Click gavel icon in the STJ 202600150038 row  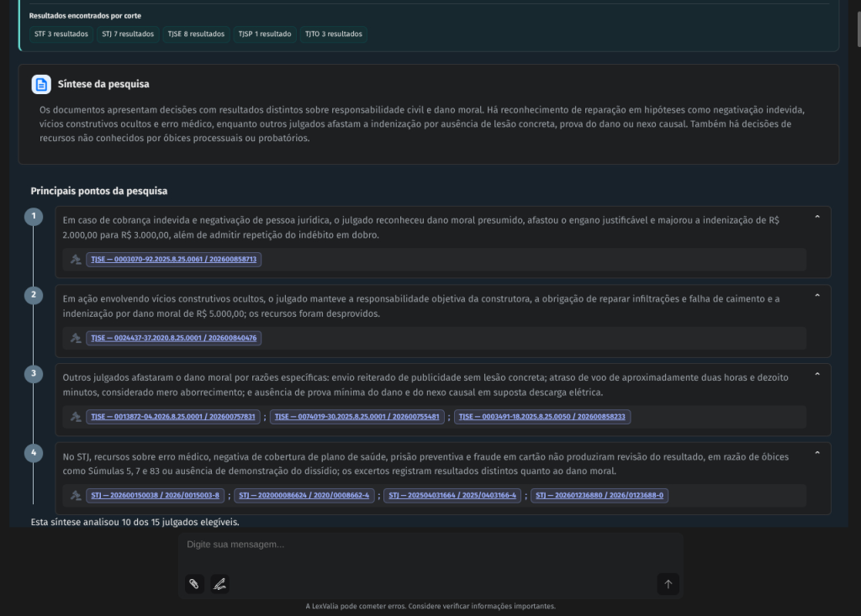76,495
